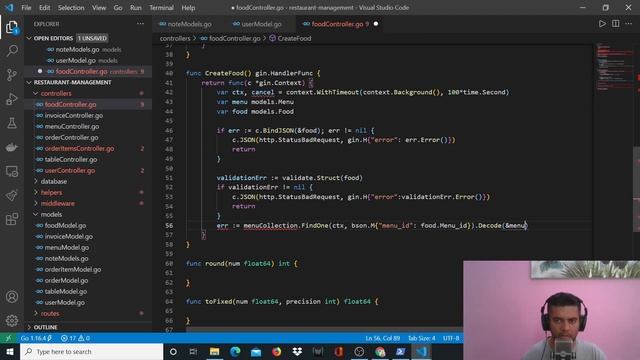Open the View menu
This screenshot has height=360, width=640.
(99, 7)
